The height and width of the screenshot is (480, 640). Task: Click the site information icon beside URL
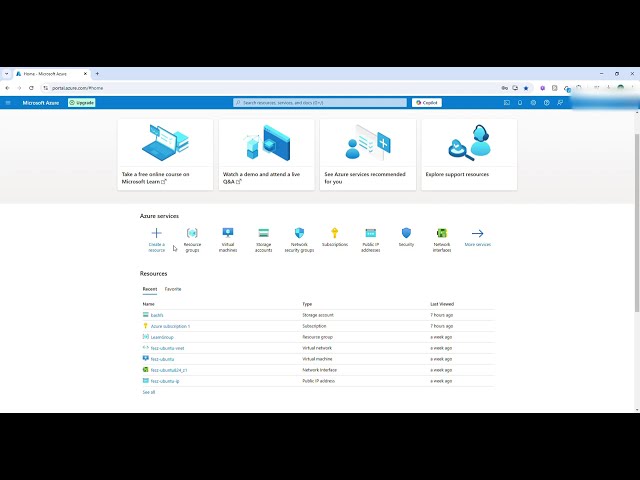[45, 88]
